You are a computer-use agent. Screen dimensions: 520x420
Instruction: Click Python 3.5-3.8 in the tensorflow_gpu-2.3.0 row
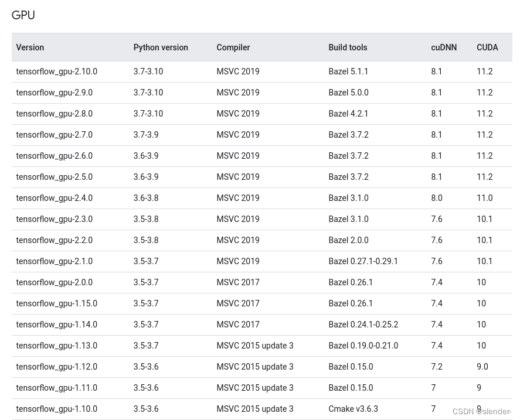point(146,219)
